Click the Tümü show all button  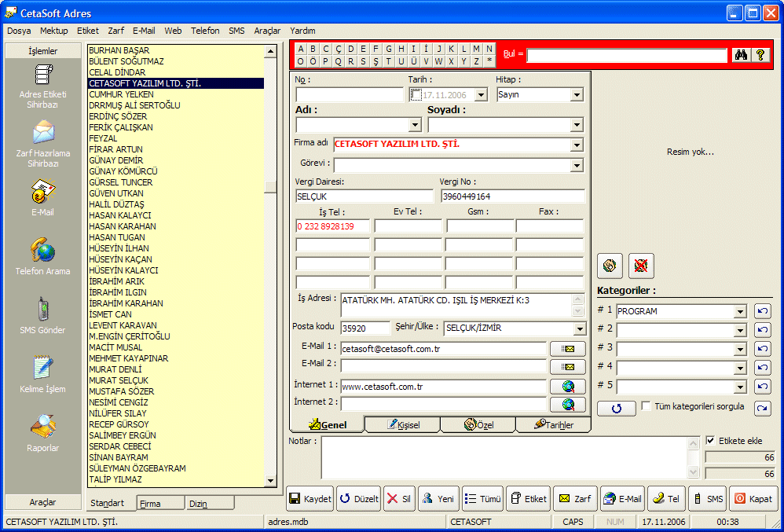pos(482,498)
